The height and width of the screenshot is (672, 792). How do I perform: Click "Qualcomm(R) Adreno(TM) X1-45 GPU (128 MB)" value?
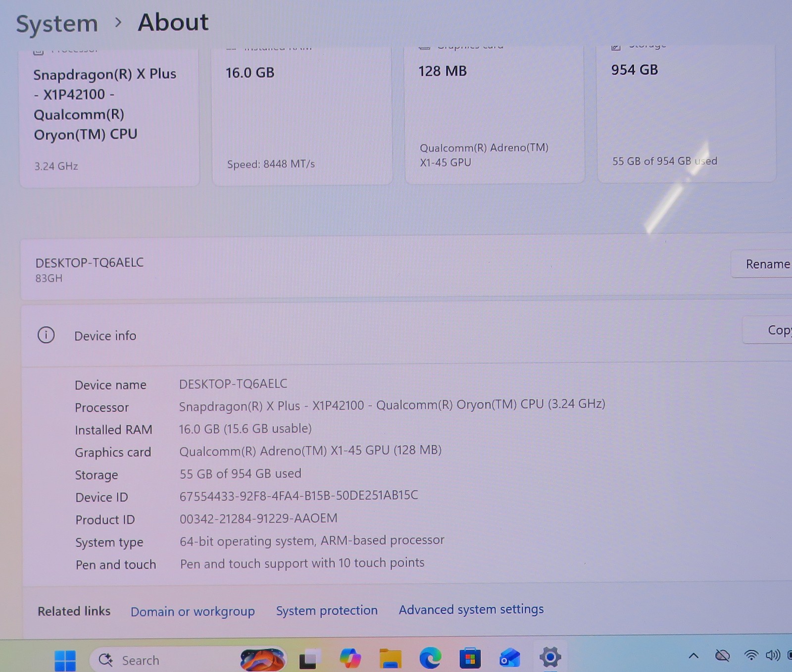310,451
